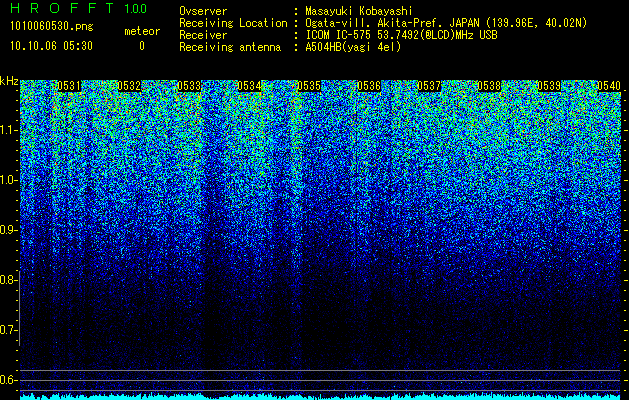The image size is (629, 400).
Task: Click the 0536 time marker
Action: click(369, 86)
